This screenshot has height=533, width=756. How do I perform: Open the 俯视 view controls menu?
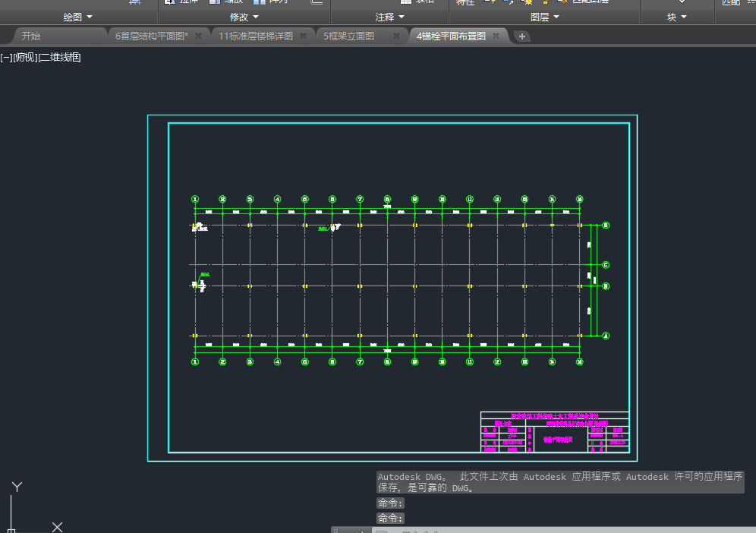[25, 58]
